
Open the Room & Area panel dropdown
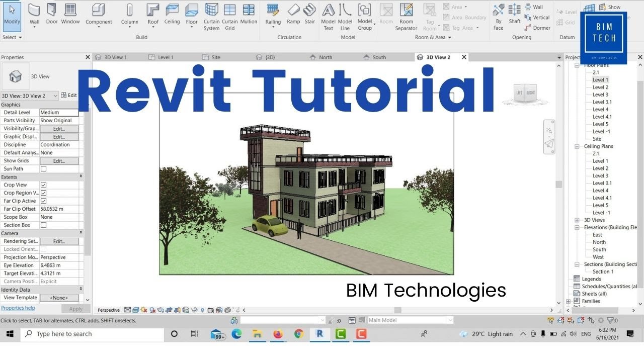pos(433,37)
